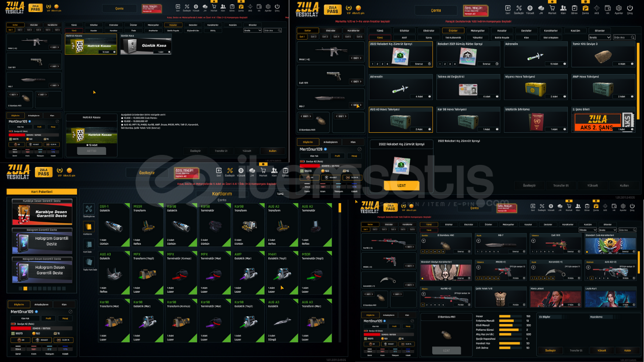644x362 pixels.
Task: Click the Kaldır button in the Leyla Kurt window
Action: pyautogui.click(x=627, y=350)
